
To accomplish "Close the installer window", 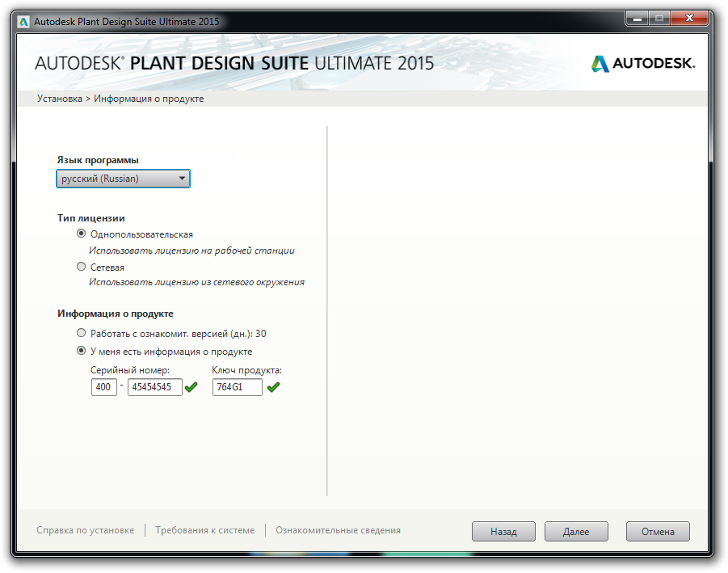I will [x=689, y=19].
